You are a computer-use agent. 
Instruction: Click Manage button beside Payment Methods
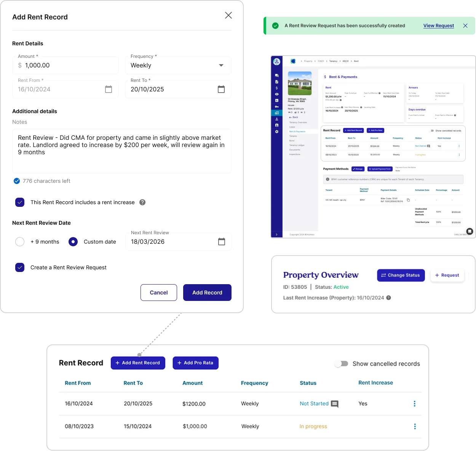358,169
